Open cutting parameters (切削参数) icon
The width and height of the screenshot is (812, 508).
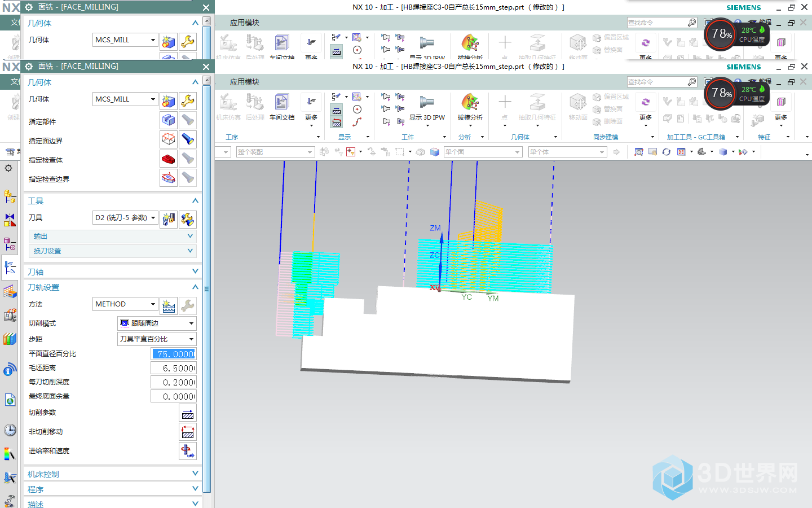(188, 413)
